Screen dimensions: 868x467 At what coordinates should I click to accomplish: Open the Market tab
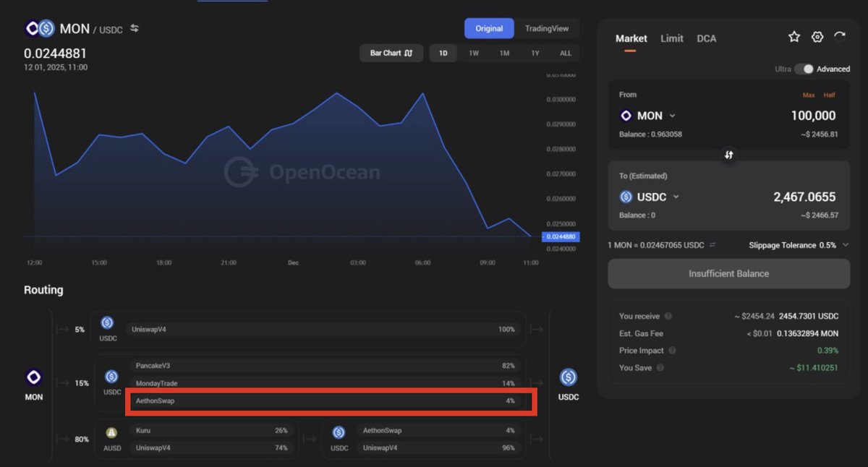point(631,38)
